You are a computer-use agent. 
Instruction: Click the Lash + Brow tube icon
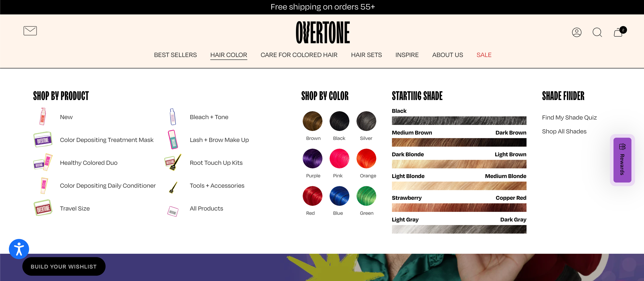tap(173, 139)
